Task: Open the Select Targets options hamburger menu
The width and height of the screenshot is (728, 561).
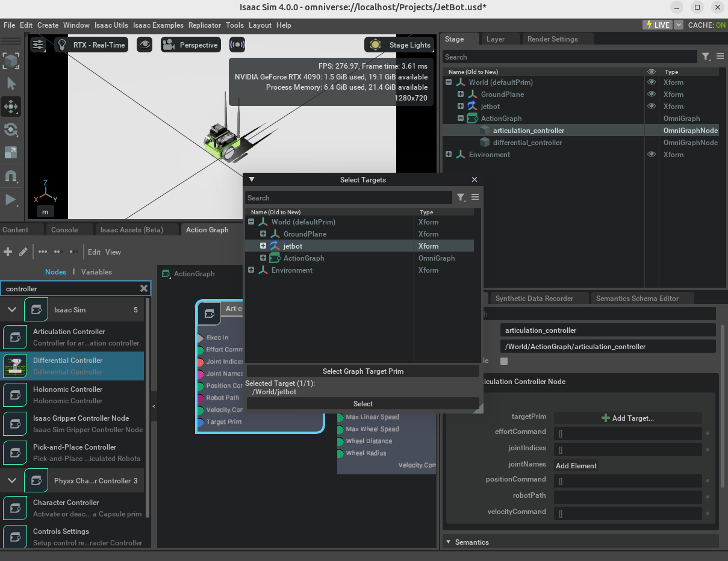Action: tap(475, 197)
